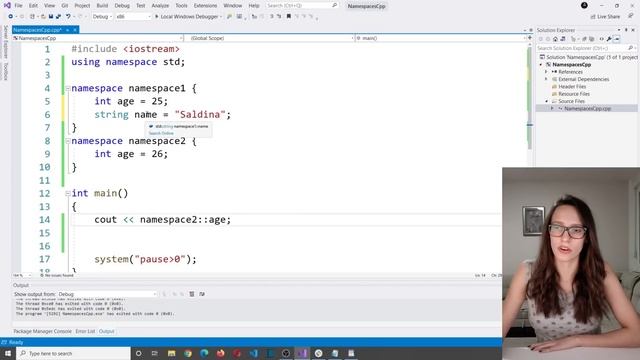Click the Visual Studio search box

coord(302,6)
